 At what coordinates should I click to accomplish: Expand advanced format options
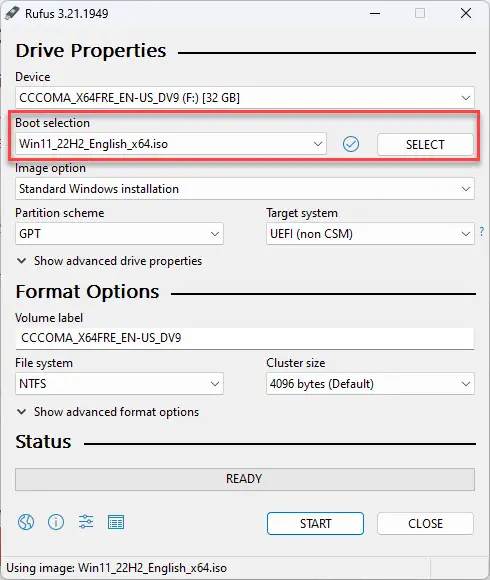click(108, 412)
